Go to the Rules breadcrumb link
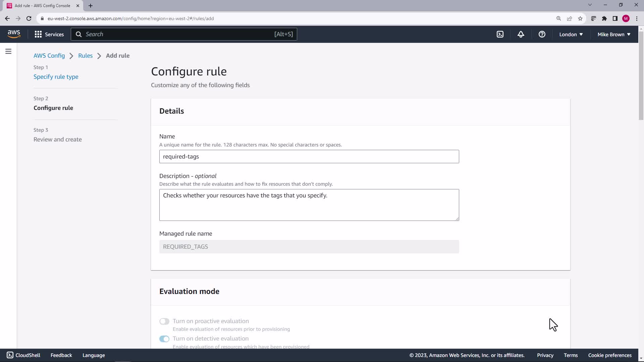 point(85,56)
